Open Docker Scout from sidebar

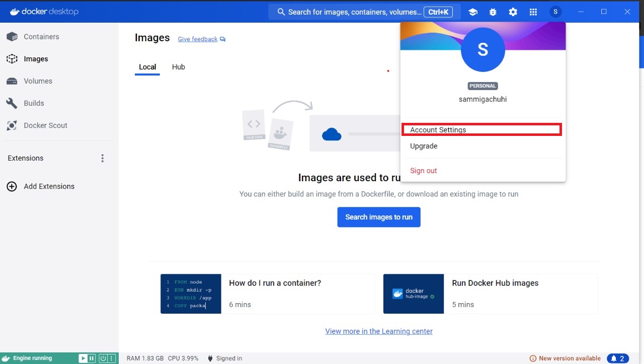pos(37,125)
